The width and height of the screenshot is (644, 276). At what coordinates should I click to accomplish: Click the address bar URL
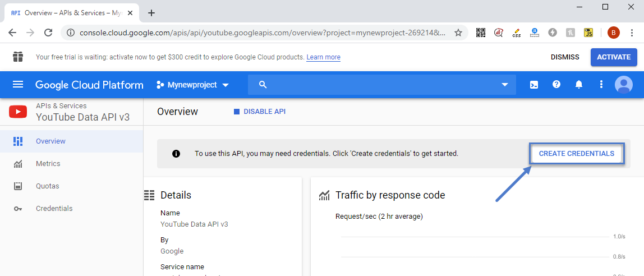tap(262, 33)
